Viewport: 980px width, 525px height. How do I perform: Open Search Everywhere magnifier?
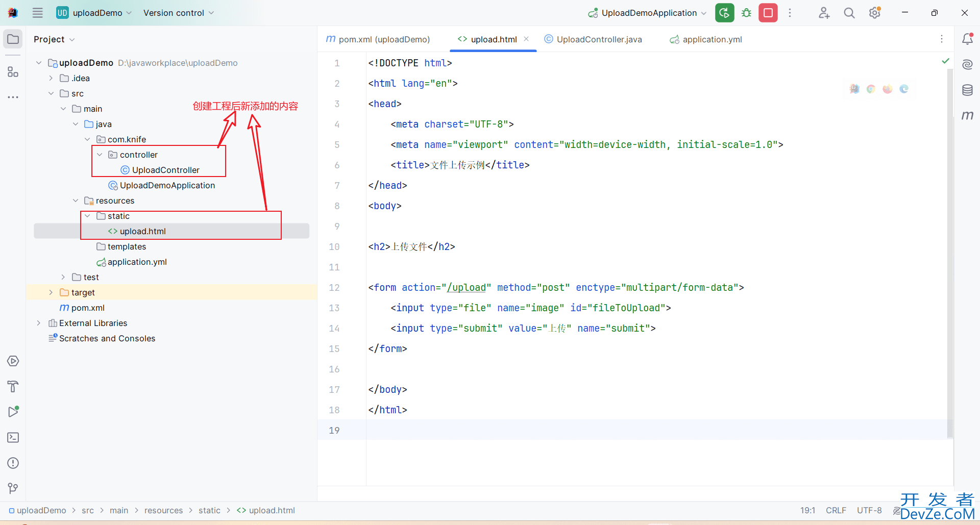(849, 13)
